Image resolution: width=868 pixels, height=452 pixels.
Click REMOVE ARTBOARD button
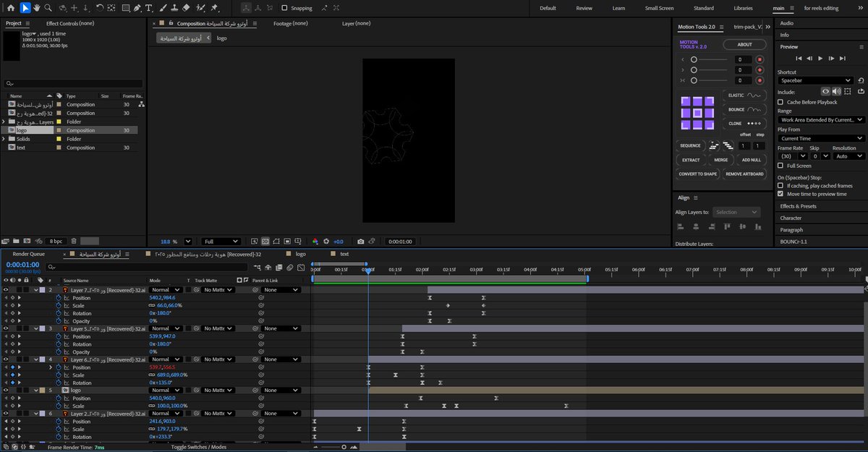(x=744, y=174)
